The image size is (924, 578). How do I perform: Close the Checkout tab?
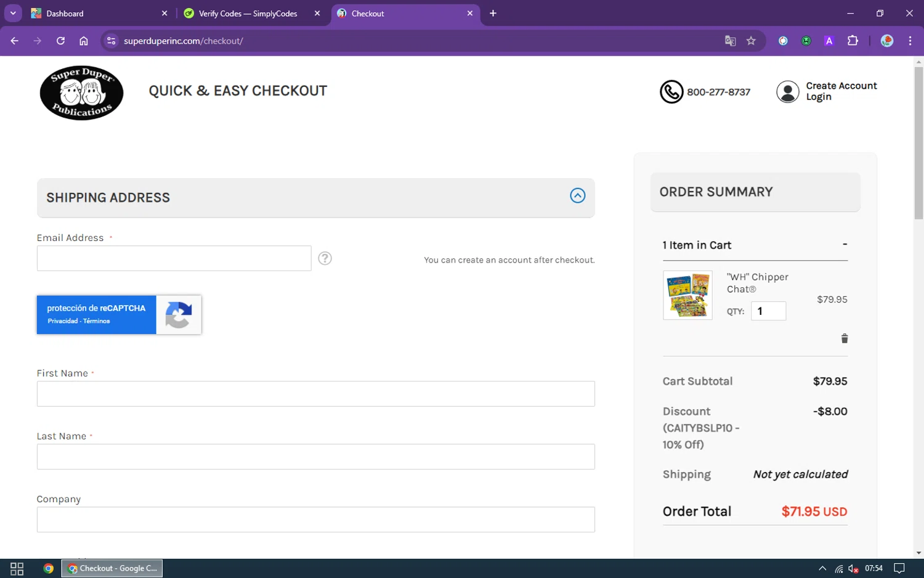470,13
